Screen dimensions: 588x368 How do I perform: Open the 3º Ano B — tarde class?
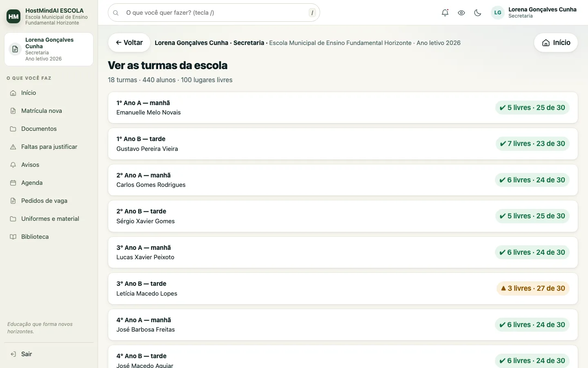point(343,289)
